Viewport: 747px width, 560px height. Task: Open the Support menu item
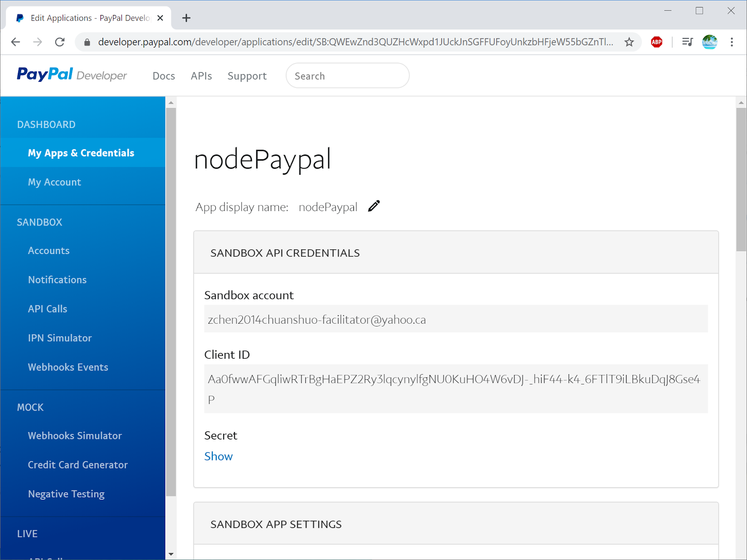pyautogui.click(x=247, y=76)
